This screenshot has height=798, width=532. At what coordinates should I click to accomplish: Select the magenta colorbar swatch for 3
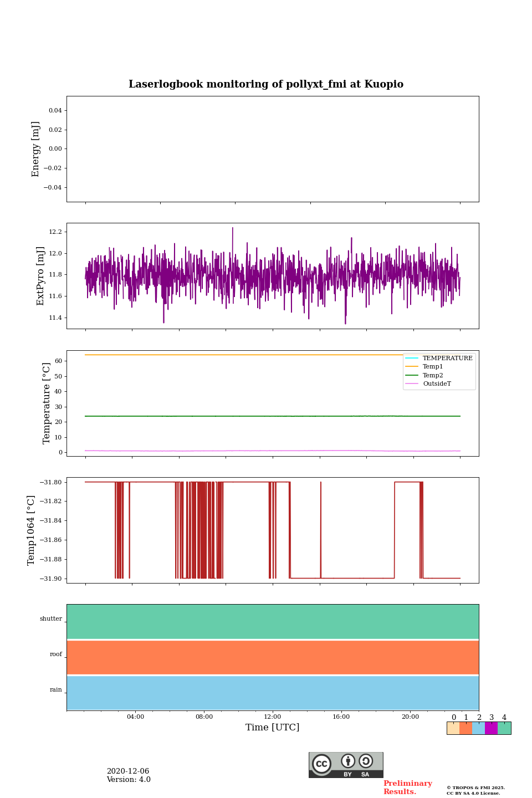[x=491, y=728]
